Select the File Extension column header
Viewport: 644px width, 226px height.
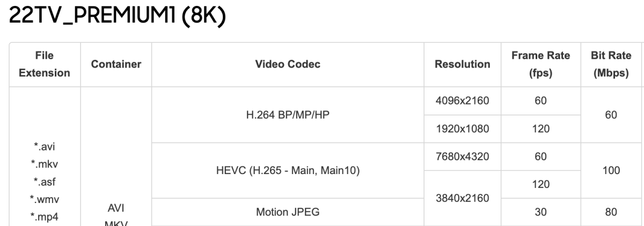pyautogui.click(x=45, y=64)
